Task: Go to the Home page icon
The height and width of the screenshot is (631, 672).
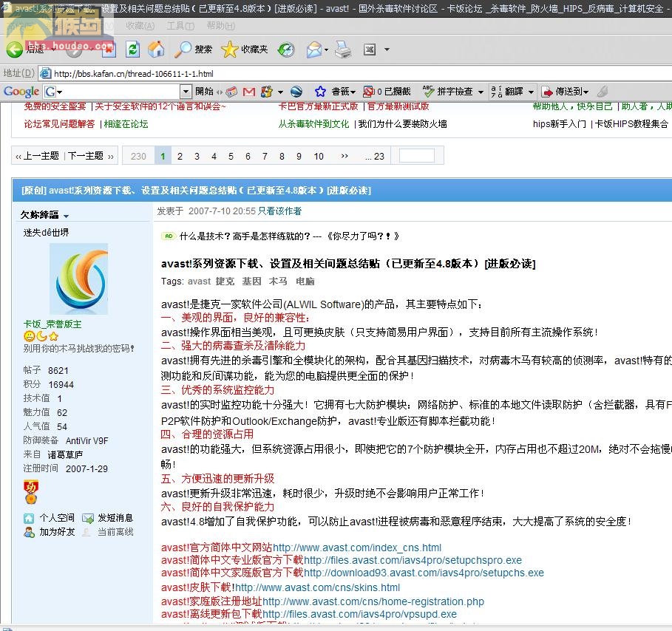Action: (156, 50)
